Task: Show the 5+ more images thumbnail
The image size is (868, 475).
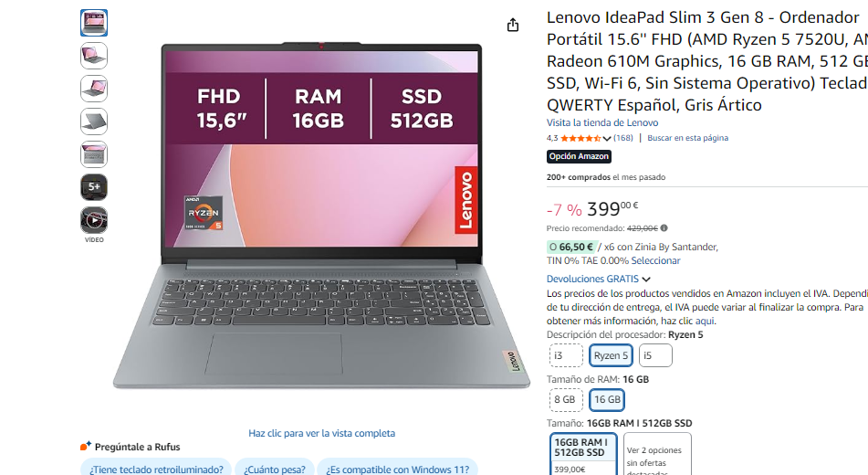Action: coord(94,187)
